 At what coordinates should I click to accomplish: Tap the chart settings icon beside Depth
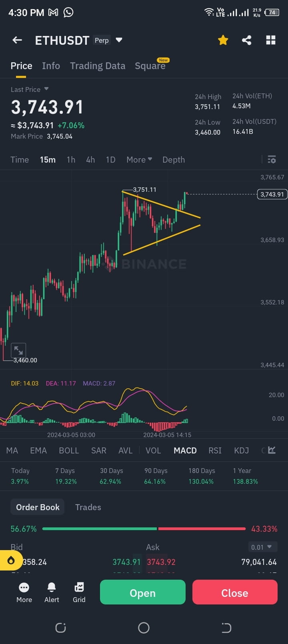point(272,159)
